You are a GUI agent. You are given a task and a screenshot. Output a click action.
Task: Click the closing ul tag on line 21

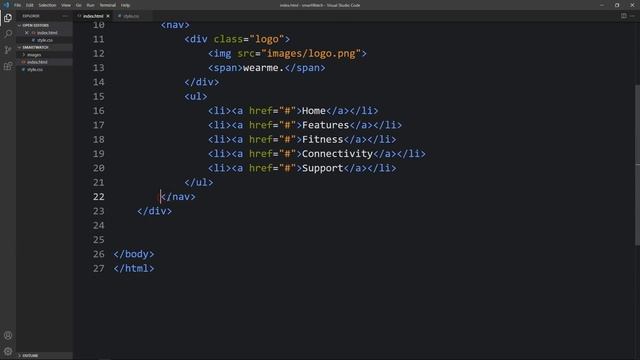[199, 182]
